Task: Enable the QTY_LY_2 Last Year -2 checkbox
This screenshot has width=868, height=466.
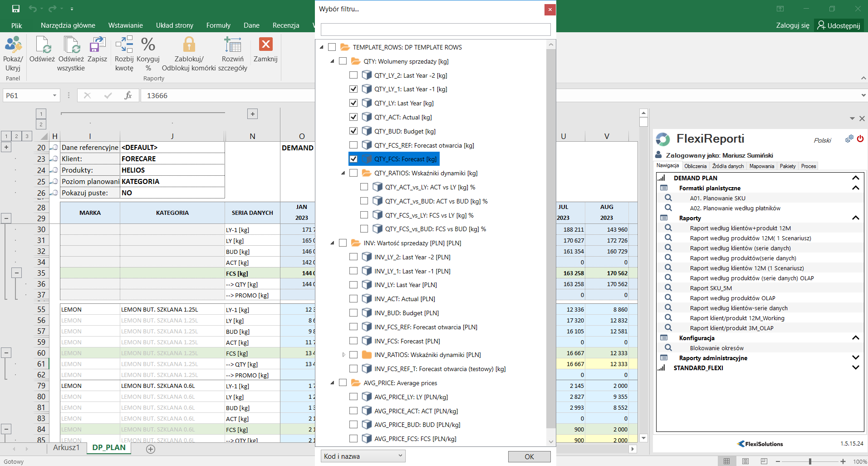Action: (353, 75)
